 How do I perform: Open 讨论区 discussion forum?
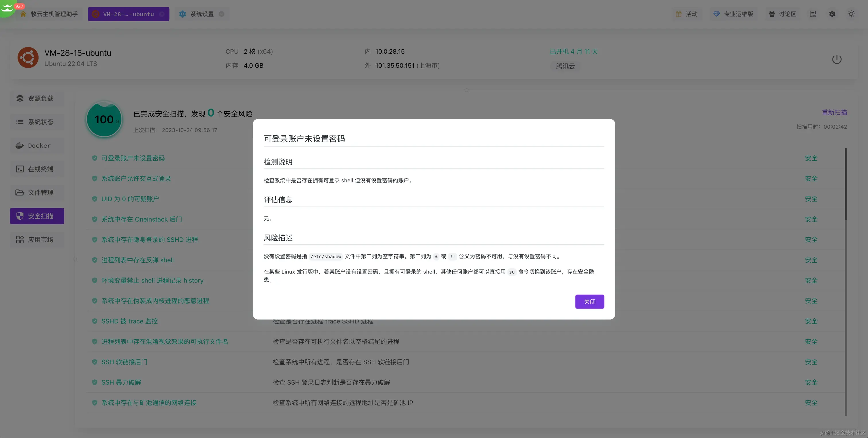pyautogui.click(x=782, y=14)
